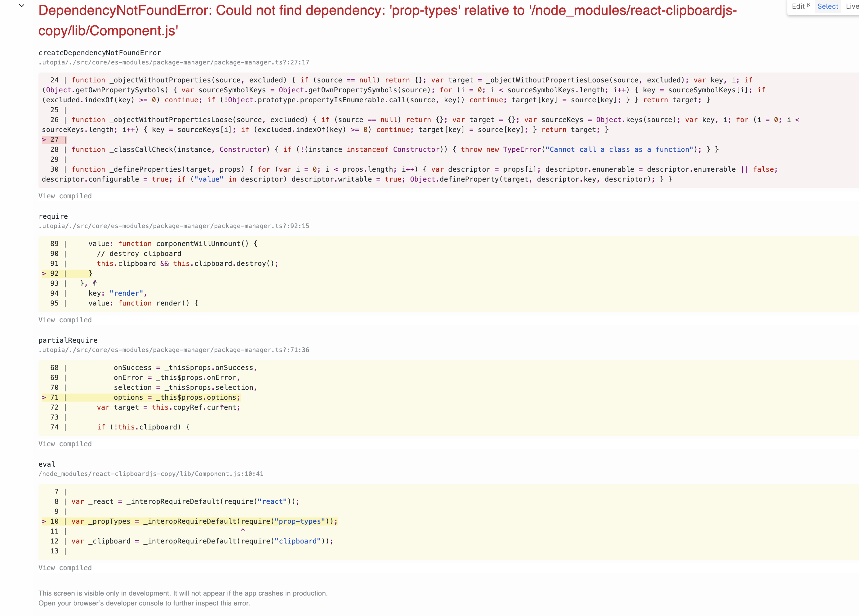This screenshot has height=616, width=859.
Task: Click line 68 onSuccess assignment code
Action: click(185, 368)
